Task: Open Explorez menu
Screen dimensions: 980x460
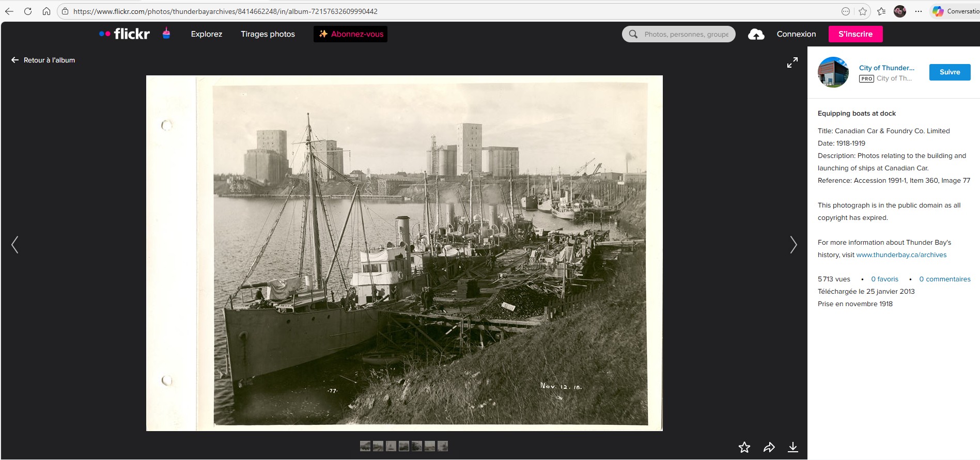Action: (206, 34)
